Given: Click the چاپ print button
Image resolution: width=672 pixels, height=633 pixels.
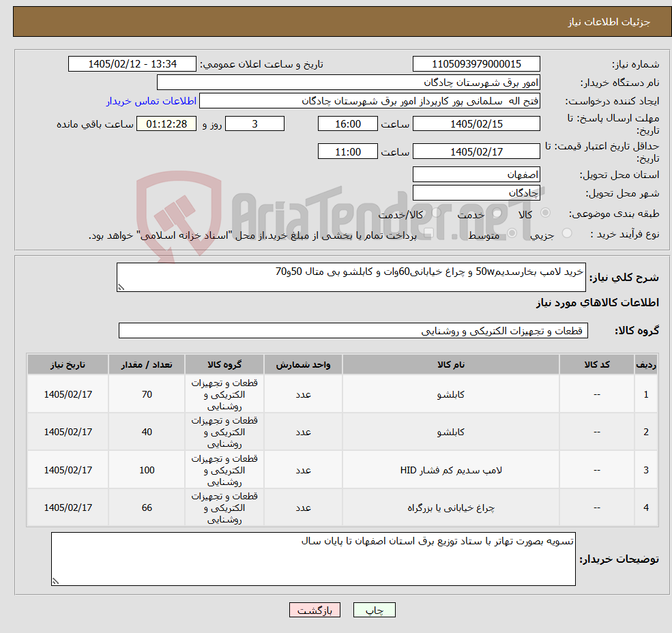Looking at the screenshot, I should click(374, 610).
